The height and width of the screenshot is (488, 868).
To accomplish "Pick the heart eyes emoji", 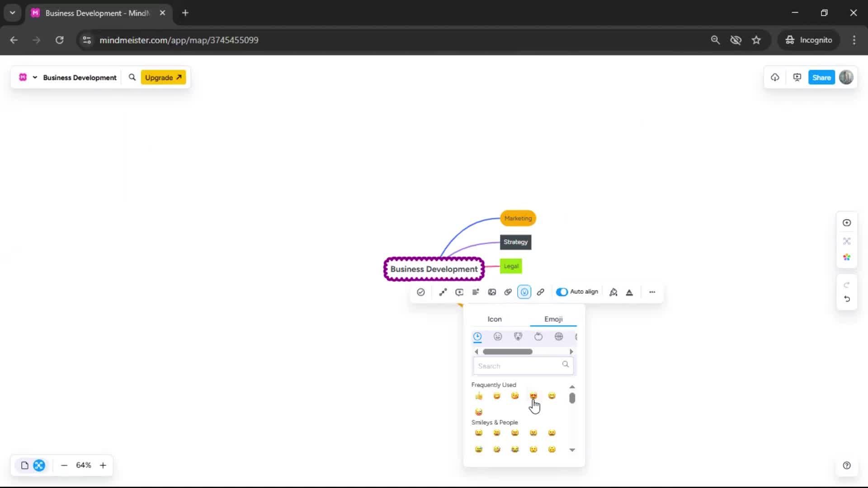I will point(533,396).
